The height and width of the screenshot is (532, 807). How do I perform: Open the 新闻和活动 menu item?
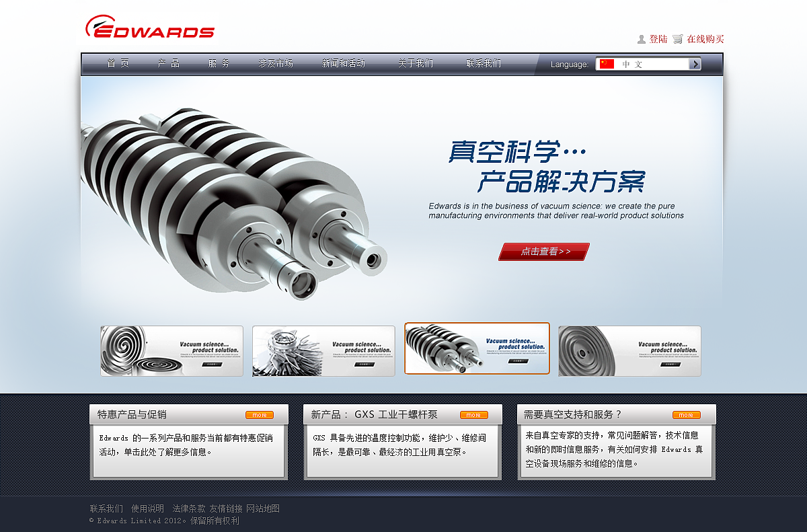pyautogui.click(x=344, y=64)
